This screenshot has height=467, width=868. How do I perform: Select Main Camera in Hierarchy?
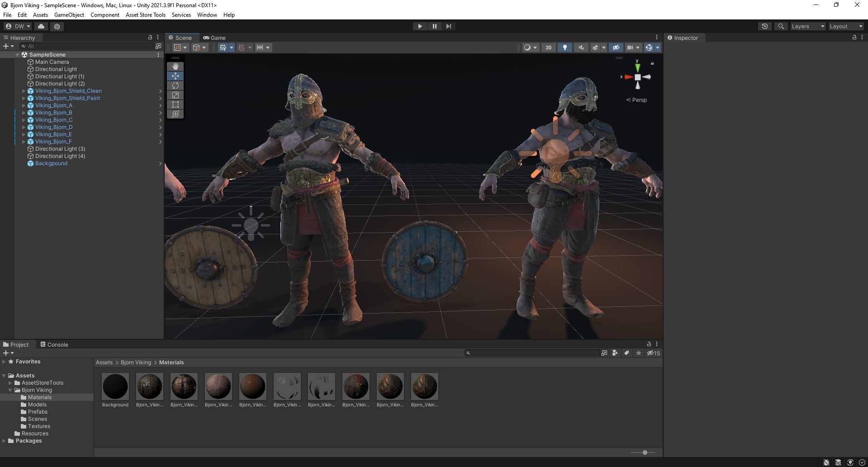click(x=52, y=62)
